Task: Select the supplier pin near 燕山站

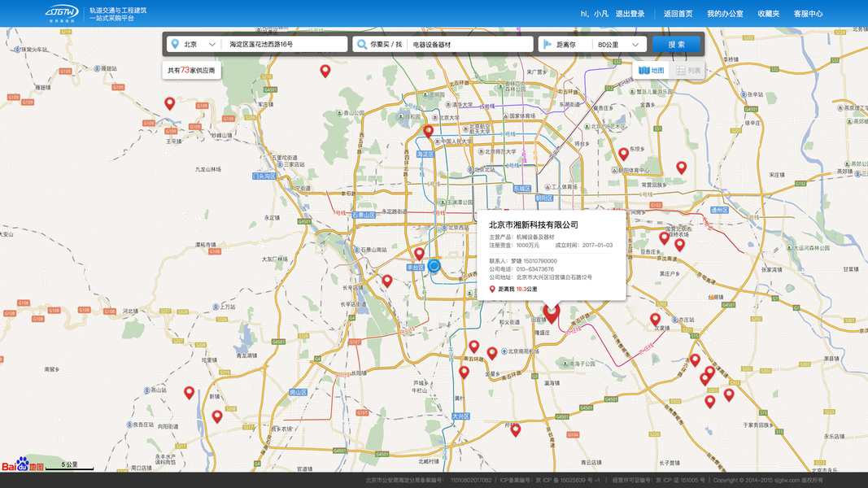Action: tap(189, 393)
